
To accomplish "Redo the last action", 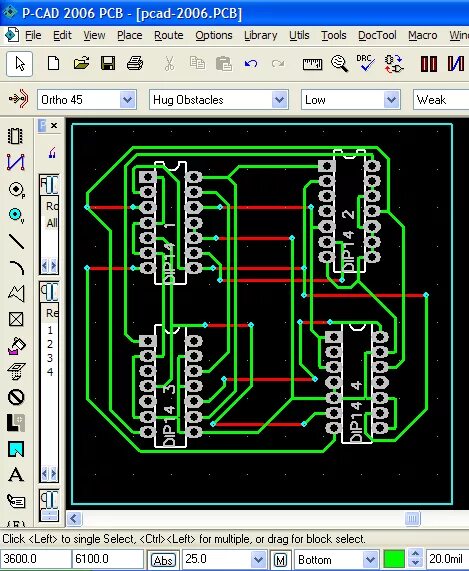I will pyautogui.click(x=278, y=64).
